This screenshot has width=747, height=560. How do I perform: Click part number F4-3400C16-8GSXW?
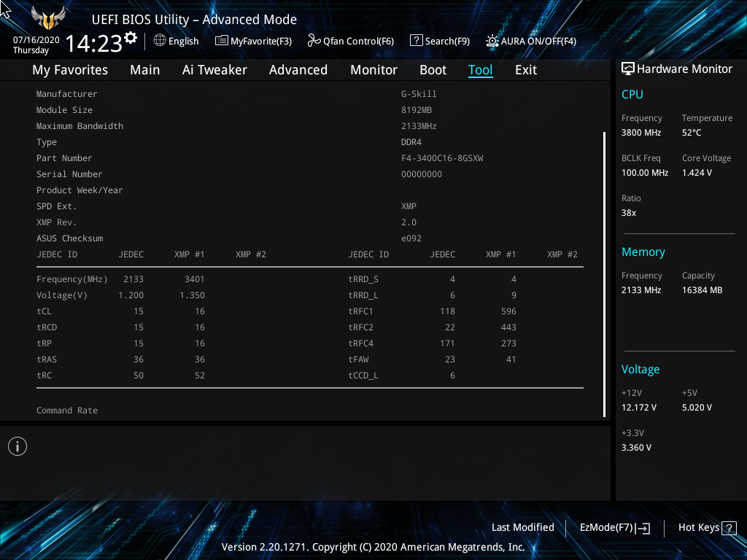tap(442, 158)
